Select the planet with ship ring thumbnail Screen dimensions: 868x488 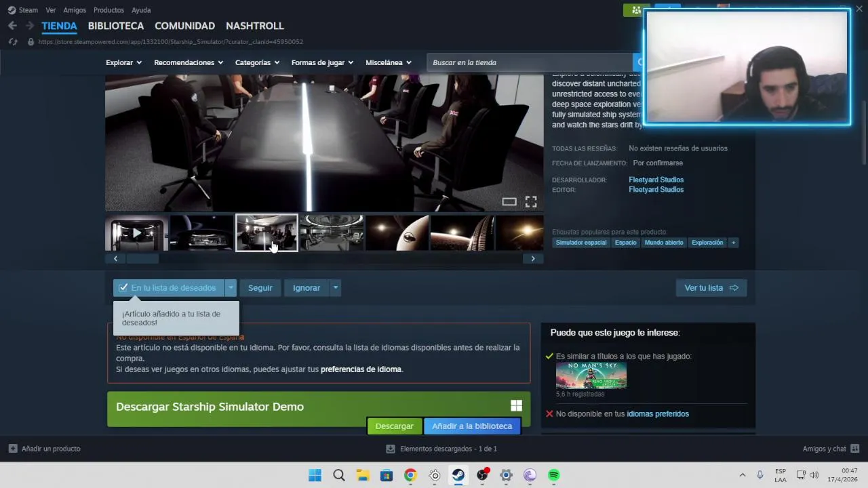coord(462,233)
